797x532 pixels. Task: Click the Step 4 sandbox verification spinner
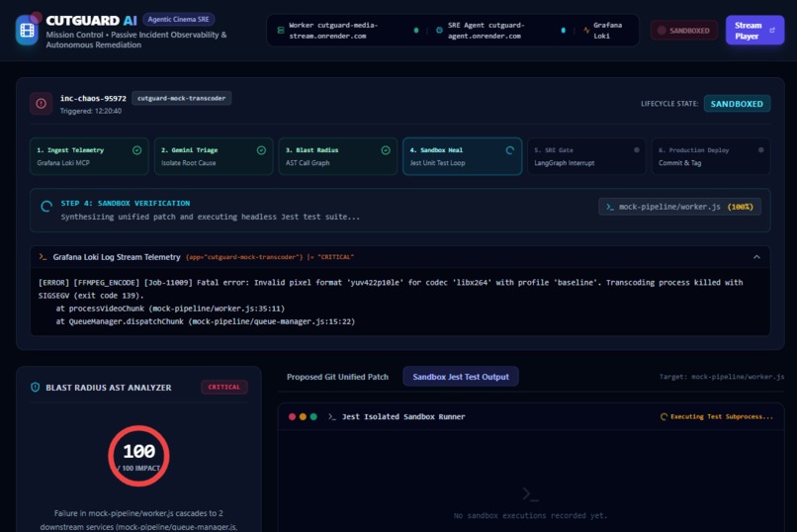(x=46, y=207)
